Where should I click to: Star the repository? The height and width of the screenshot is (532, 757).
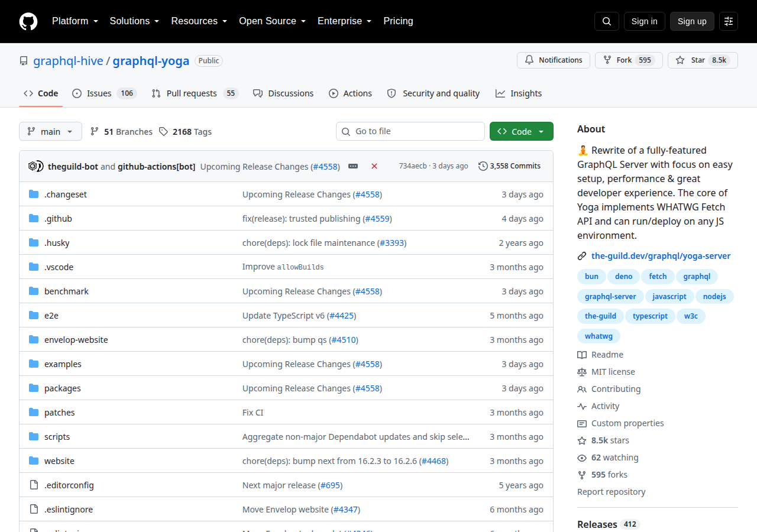point(703,60)
